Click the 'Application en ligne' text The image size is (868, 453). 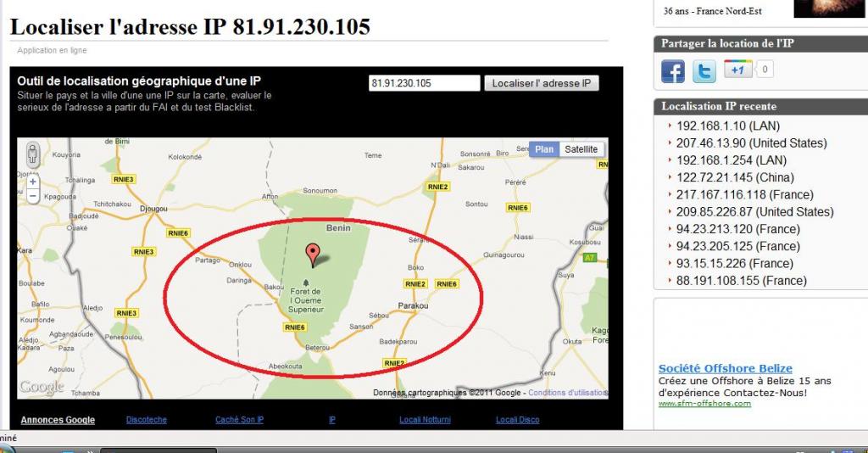point(52,50)
